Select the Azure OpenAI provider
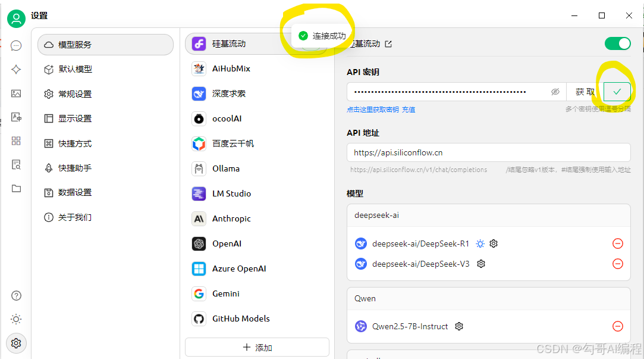Viewport: 644px width, 359px height. pyautogui.click(x=257, y=269)
